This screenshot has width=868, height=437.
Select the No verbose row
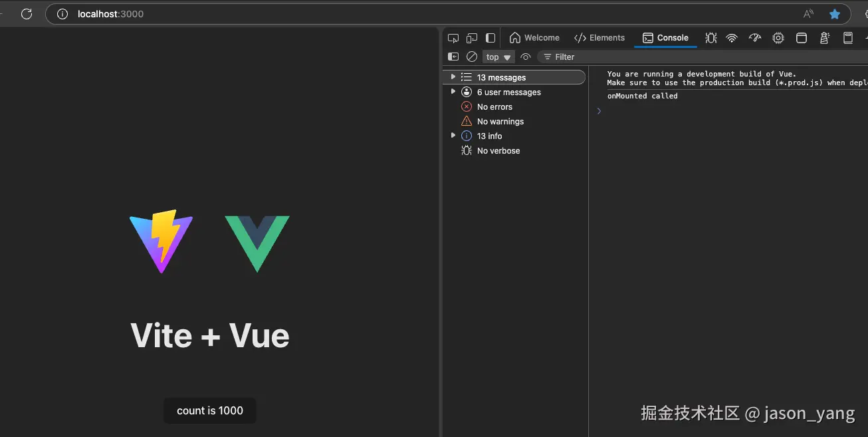(x=514, y=151)
